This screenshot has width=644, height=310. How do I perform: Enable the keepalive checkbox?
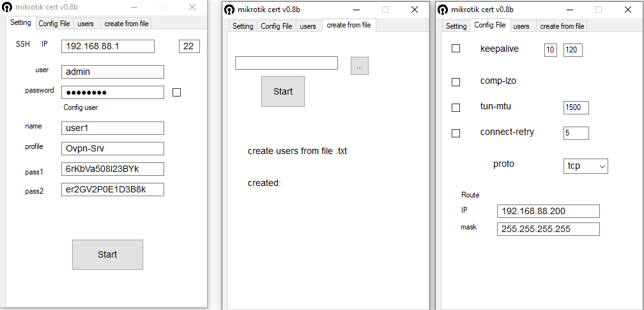coord(456,49)
